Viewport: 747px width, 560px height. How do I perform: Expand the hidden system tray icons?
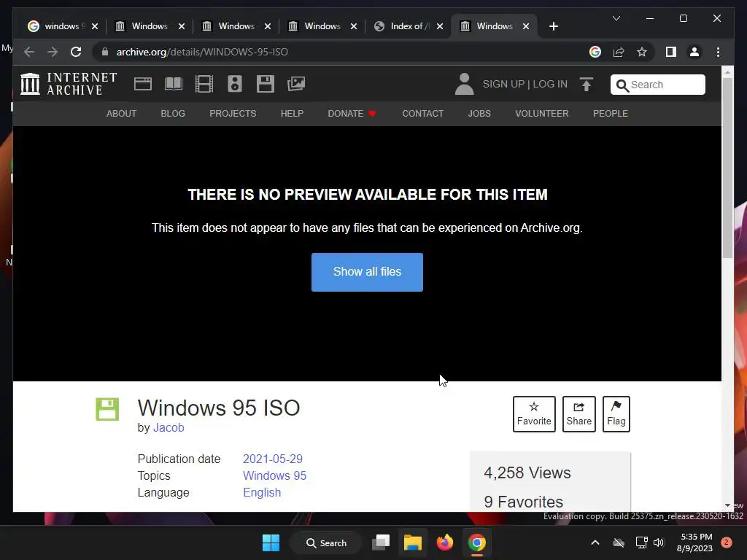(x=595, y=542)
